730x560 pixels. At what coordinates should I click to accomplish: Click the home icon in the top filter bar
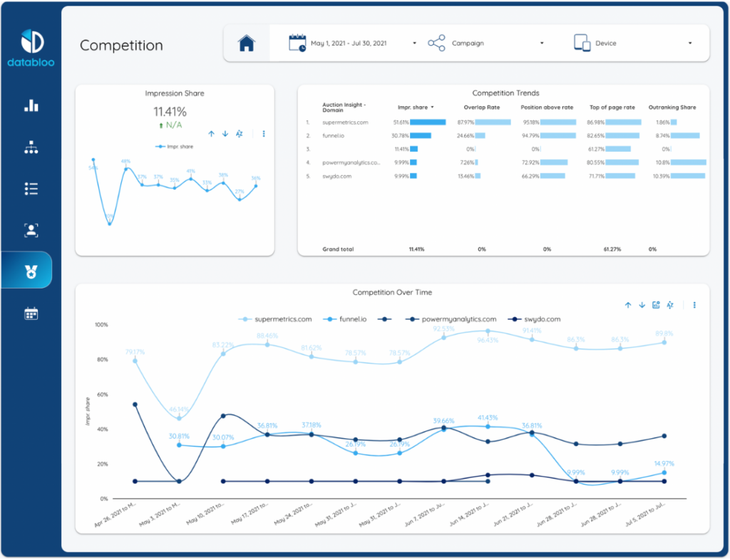pyautogui.click(x=247, y=43)
